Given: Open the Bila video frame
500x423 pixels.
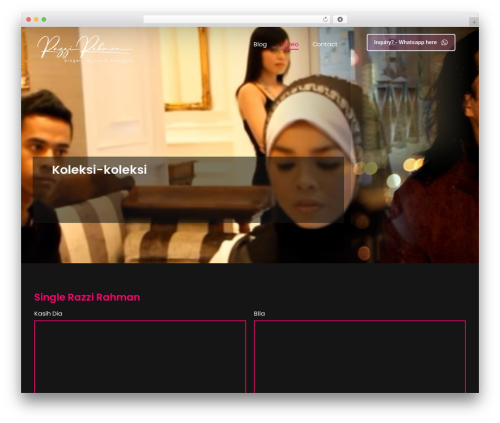Looking at the screenshot, I should tap(360, 356).
